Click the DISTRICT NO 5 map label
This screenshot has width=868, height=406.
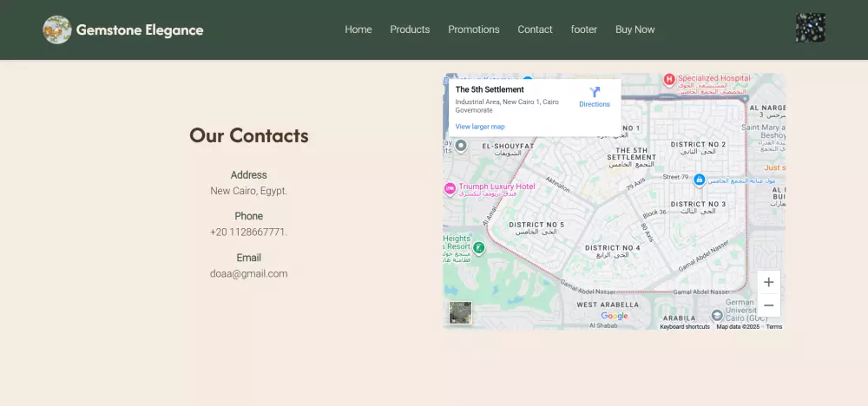pyautogui.click(x=536, y=225)
